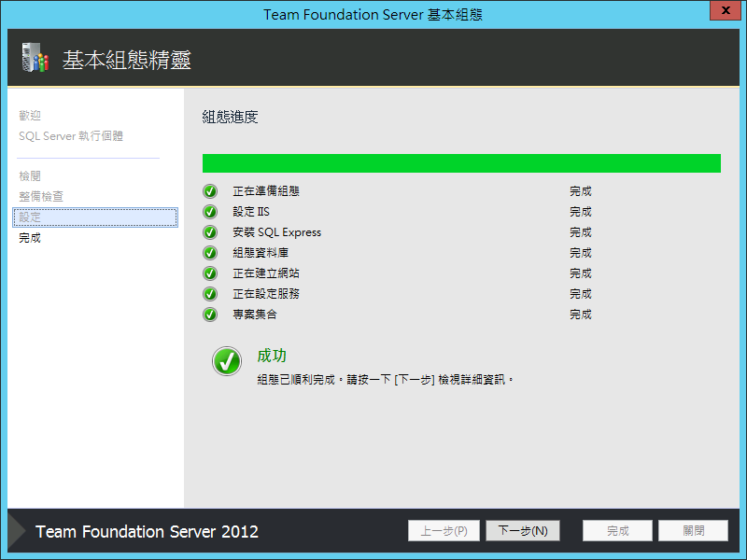Click the green check icon beside 正在設定服務

click(x=209, y=294)
